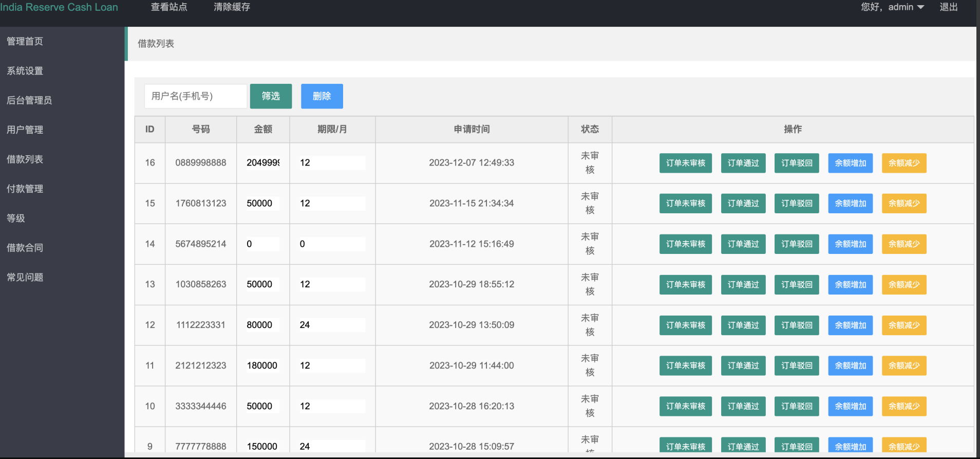Click the 申请时间 column header
Image resolution: width=980 pixels, height=459 pixels.
click(x=472, y=130)
